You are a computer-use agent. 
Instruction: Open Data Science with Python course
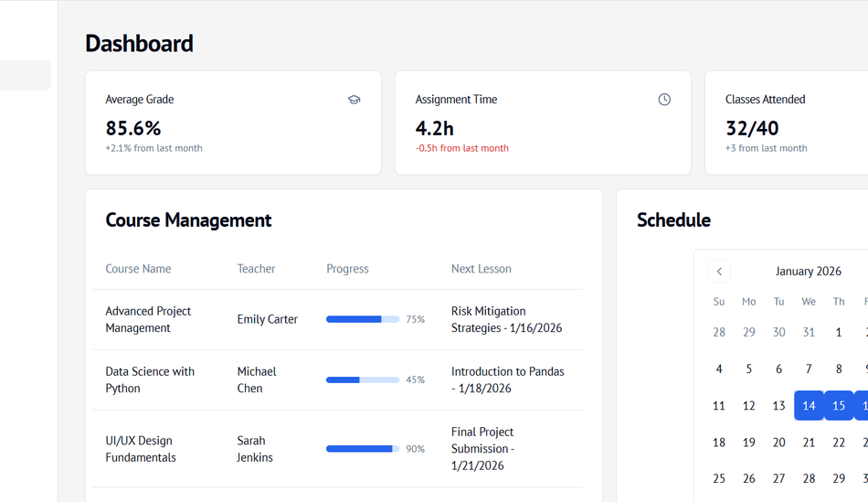(x=150, y=380)
